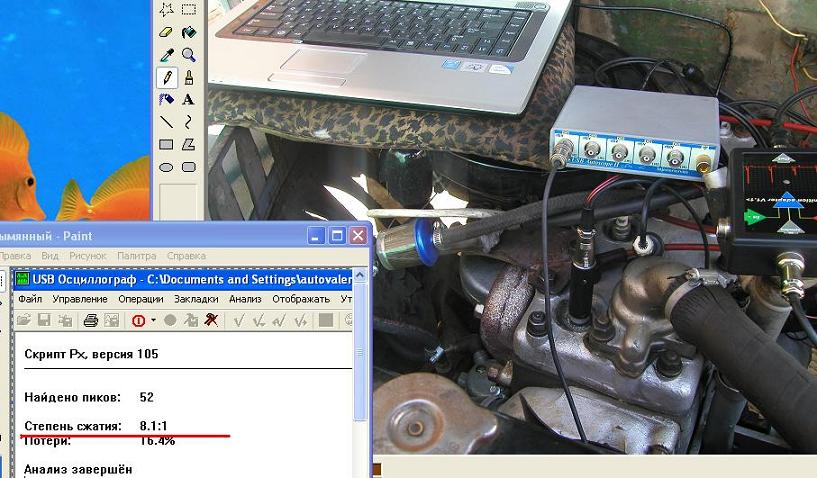Image resolution: width=817 pixels, height=478 pixels.
Task: Expand the dropdown arrow beside red power button
Action: click(x=153, y=320)
